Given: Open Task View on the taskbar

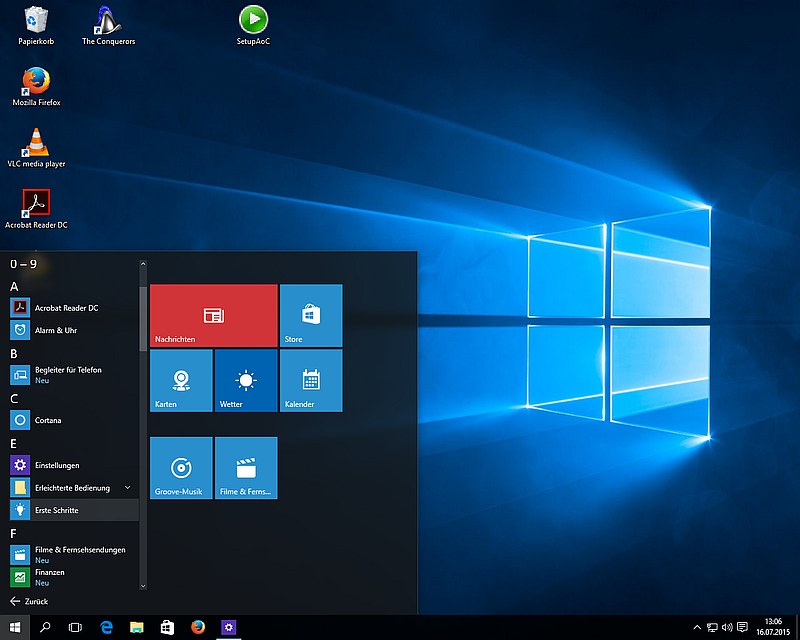Looking at the screenshot, I should tap(75, 627).
